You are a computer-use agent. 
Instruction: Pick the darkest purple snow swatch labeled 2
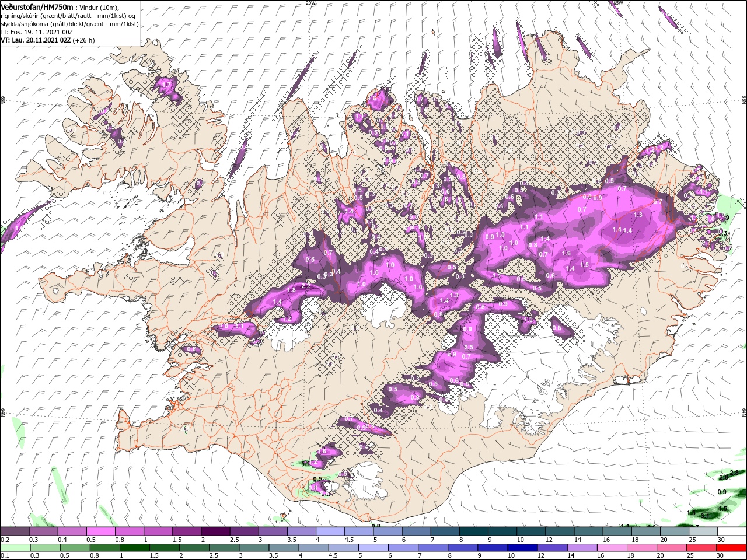tap(215, 531)
